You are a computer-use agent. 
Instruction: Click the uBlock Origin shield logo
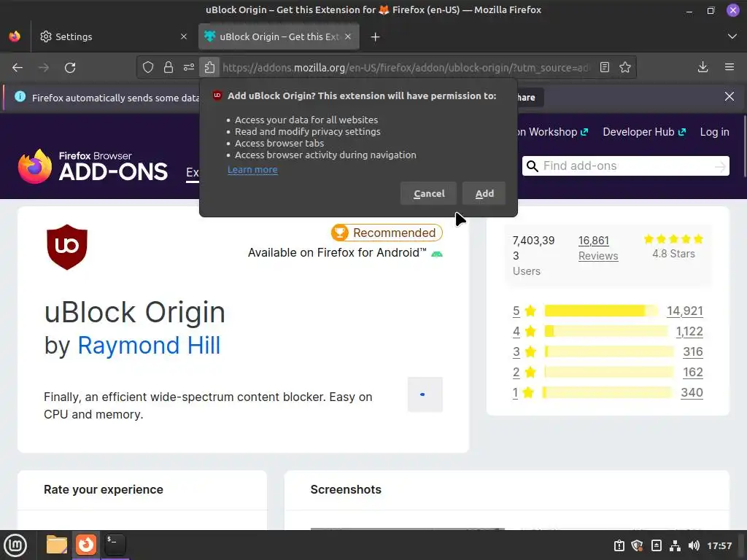coord(66,247)
